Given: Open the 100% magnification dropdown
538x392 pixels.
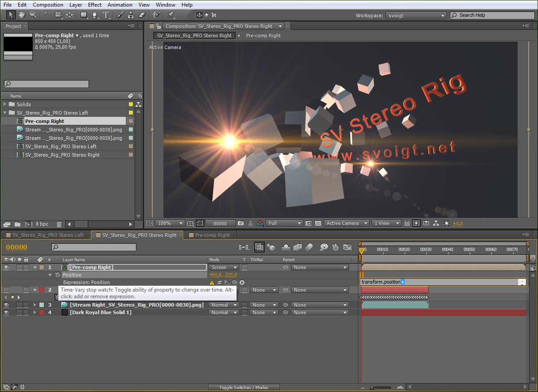Looking at the screenshot, I should click(170, 223).
